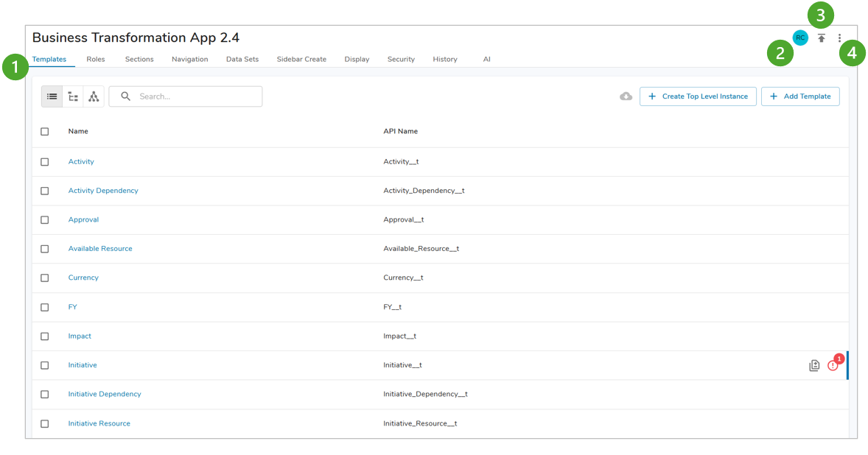The height and width of the screenshot is (455, 868).
Task: Switch to the Data Sets tab
Action: coord(242,59)
